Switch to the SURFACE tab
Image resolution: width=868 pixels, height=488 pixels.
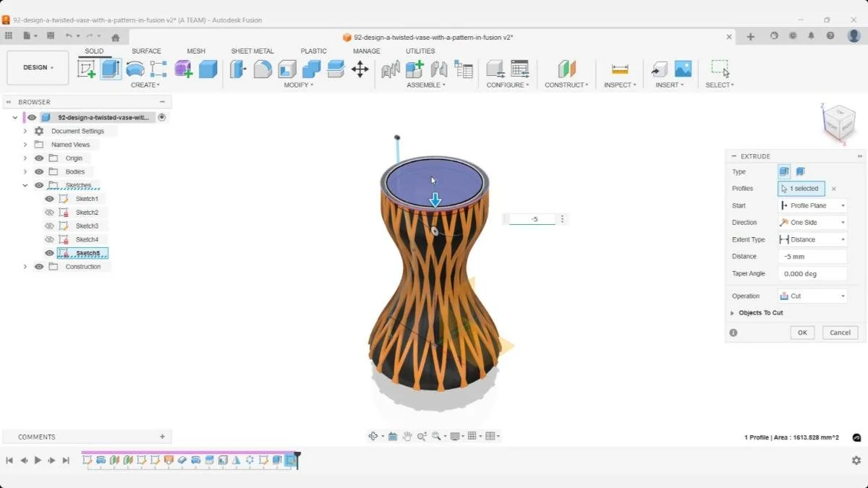point(146,51)
